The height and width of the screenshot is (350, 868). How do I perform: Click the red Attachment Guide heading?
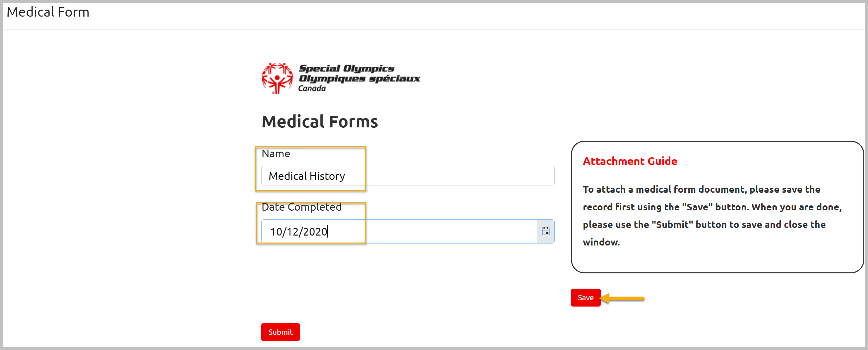click(630, 161)
